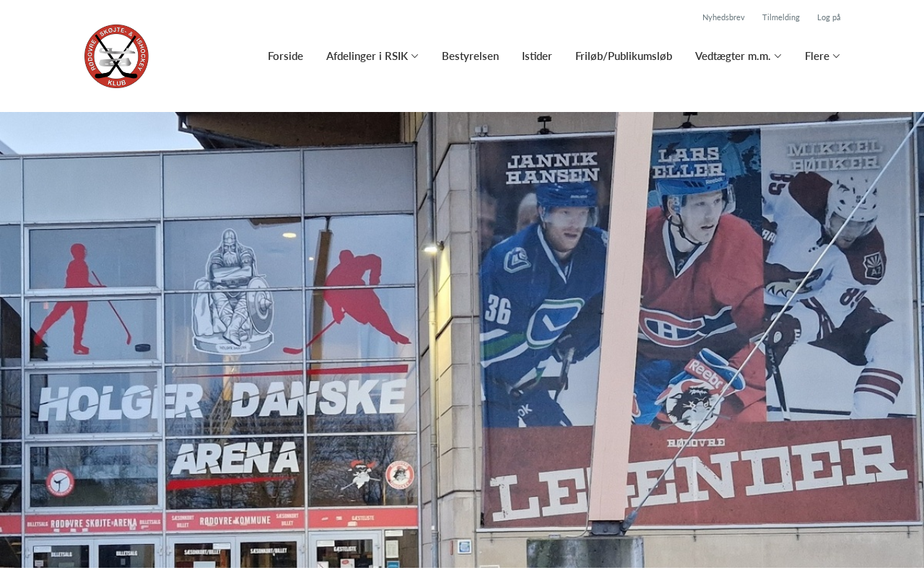Go to the Forside page
Image resolution: width=924 pixels, height=578 pixels.
click(285, 56)
